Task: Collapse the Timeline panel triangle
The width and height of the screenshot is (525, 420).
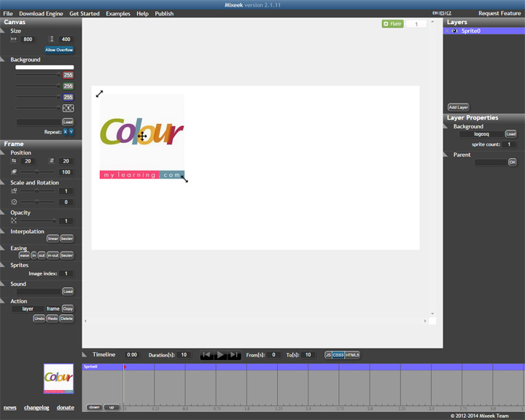Action: coord(85,354)
